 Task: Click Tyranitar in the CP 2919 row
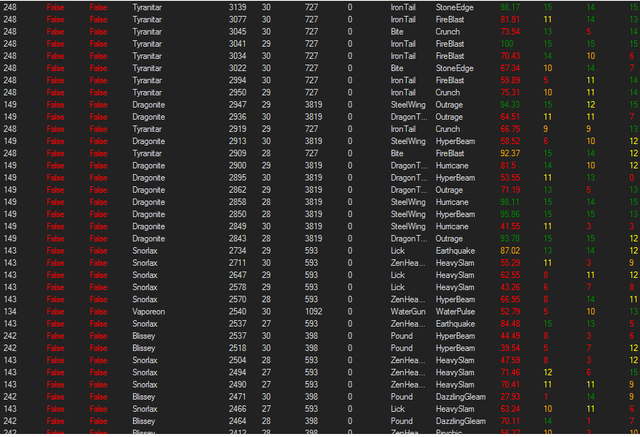tap(147, 129)
